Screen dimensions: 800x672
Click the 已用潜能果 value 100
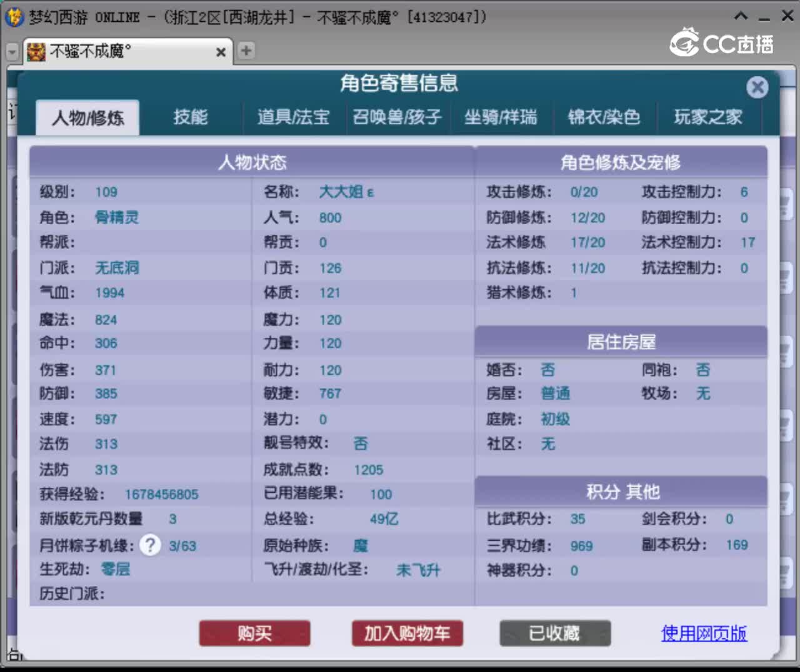pos(381,495)
